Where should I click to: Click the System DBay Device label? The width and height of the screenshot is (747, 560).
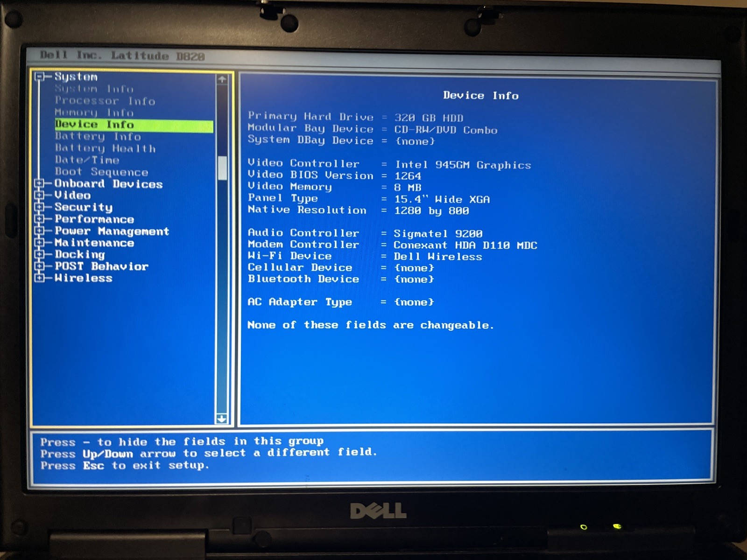pos(310,140)
